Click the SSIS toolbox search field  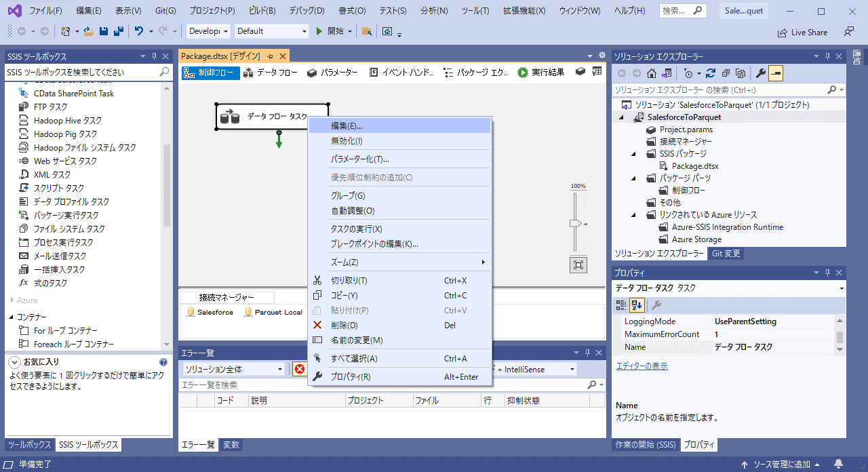pos(81,72)
